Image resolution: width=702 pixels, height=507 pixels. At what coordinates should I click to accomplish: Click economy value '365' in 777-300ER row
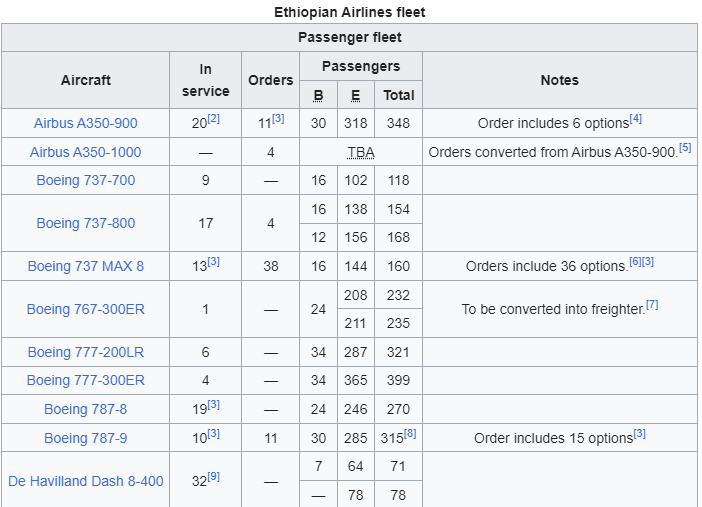click(x=355, y=380)
